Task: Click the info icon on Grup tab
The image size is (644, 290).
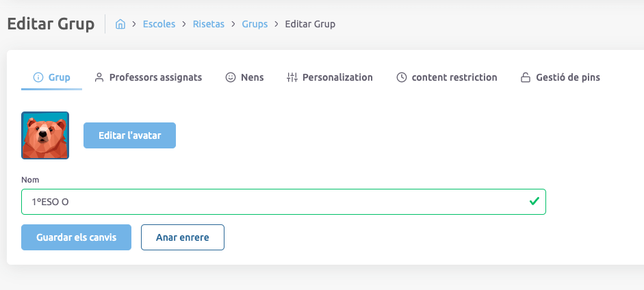Action: pyautogui.click(x=38, y=77)
